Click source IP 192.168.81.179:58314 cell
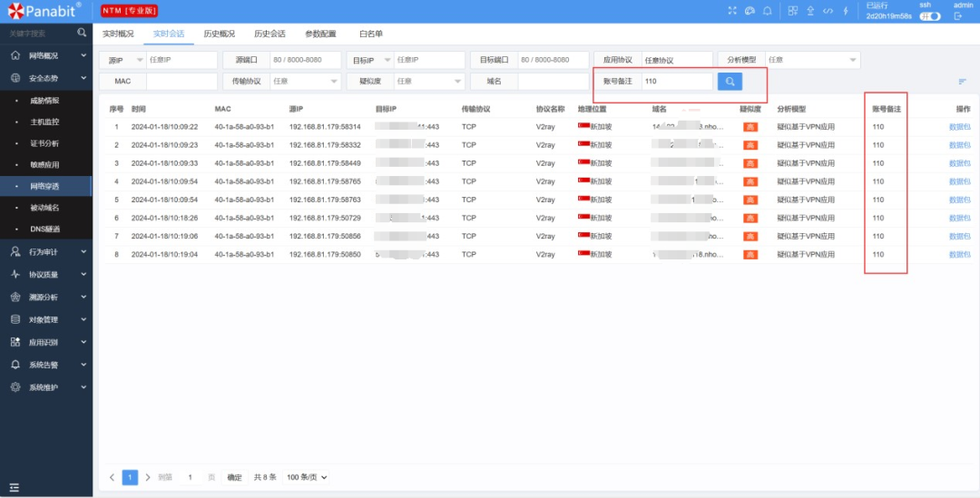 (325, 127)
